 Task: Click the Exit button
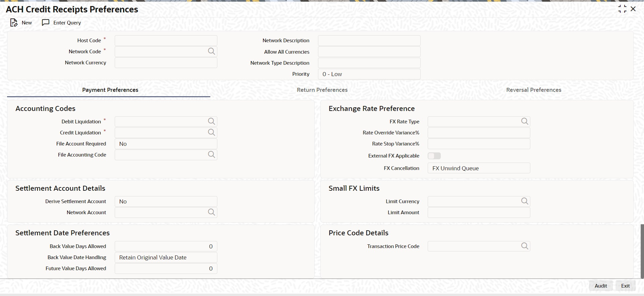625,286
